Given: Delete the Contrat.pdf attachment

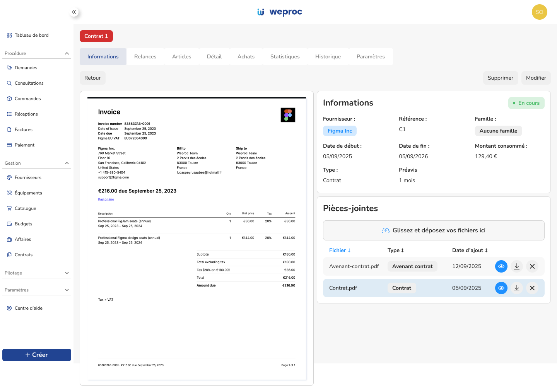Looking at the screenshot, I should 532,288.
